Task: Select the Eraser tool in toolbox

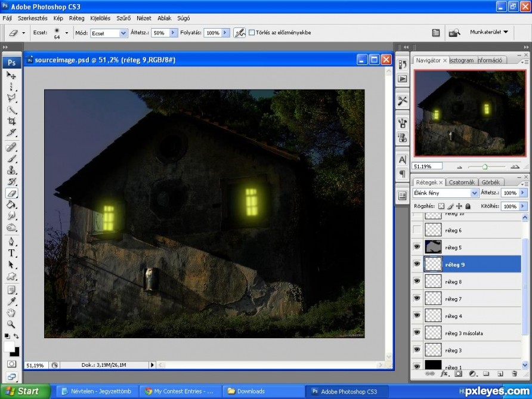Action: coord(11,193)
